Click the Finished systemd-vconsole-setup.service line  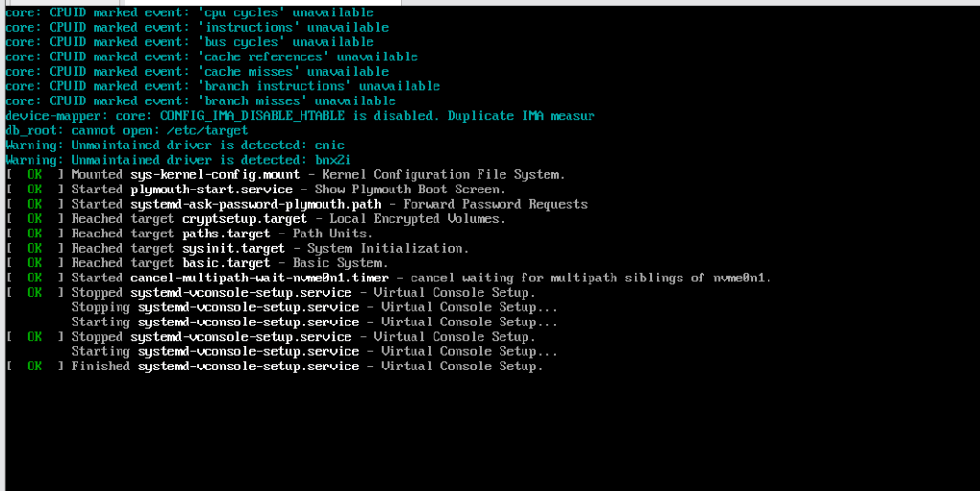(x=306, y=367)
